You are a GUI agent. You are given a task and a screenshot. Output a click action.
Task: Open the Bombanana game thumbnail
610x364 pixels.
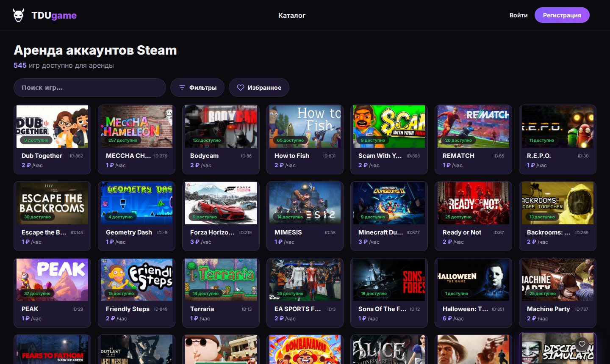[305, 350]
